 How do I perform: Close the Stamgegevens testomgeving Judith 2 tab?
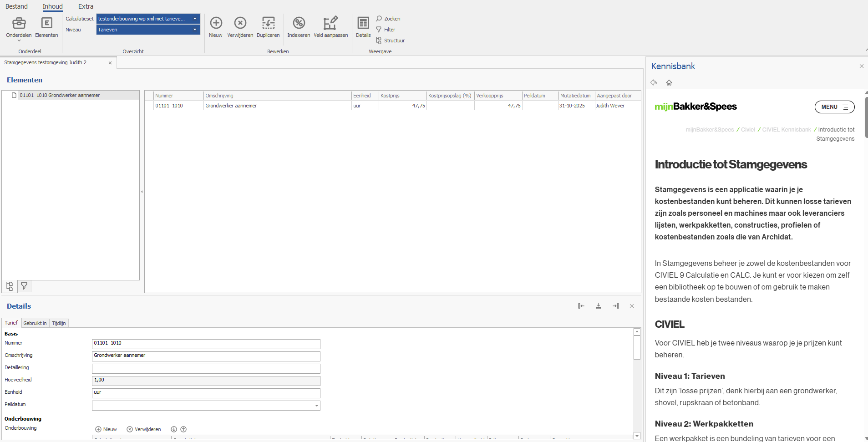110,63
